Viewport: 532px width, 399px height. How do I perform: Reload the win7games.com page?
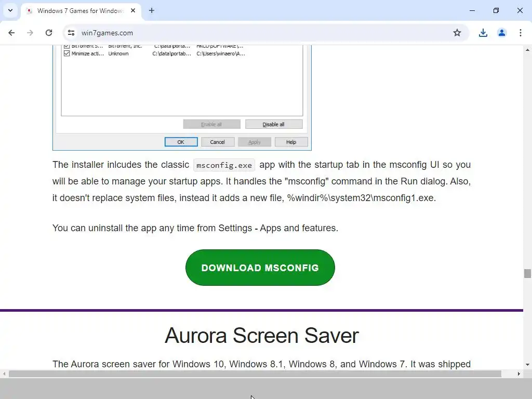point(49,33)
